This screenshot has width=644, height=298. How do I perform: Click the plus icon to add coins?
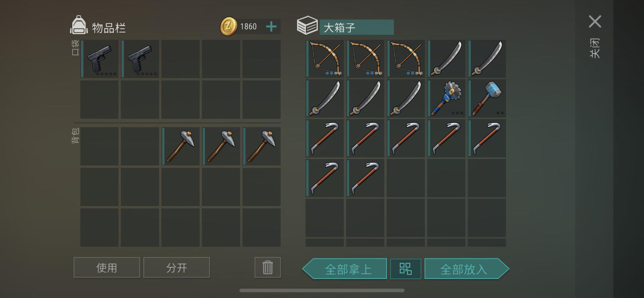point(271,26)
